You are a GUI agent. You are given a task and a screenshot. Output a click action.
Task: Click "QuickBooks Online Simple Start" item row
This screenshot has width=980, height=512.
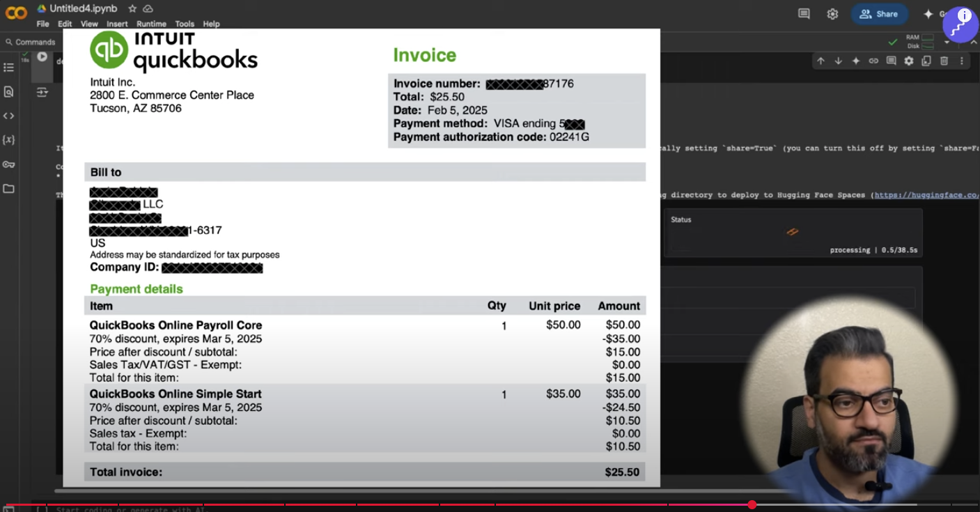(365, 394)
